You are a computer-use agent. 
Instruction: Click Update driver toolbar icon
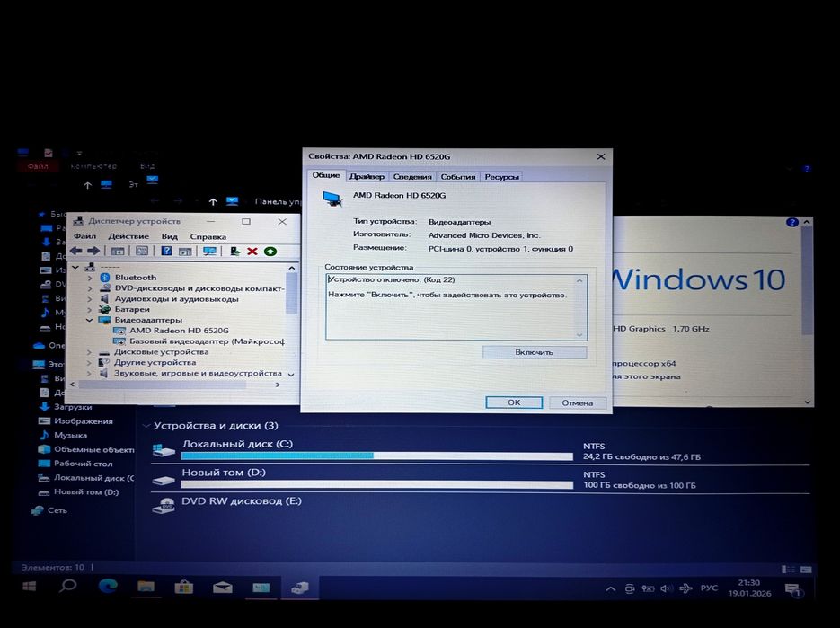pos(234,251)
